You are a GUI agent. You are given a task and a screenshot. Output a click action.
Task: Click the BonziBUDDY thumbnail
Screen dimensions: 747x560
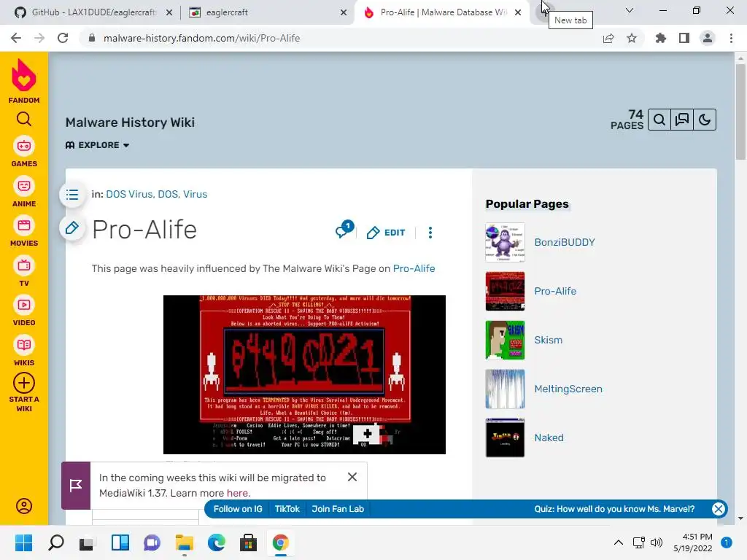click(505, 242)
